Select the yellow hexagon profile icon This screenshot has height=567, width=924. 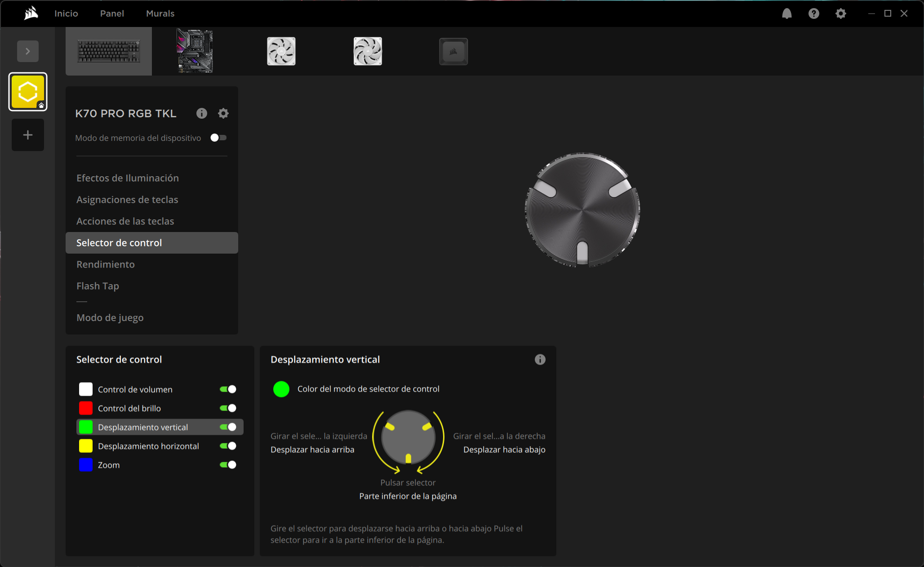click(x=28, y=92)
